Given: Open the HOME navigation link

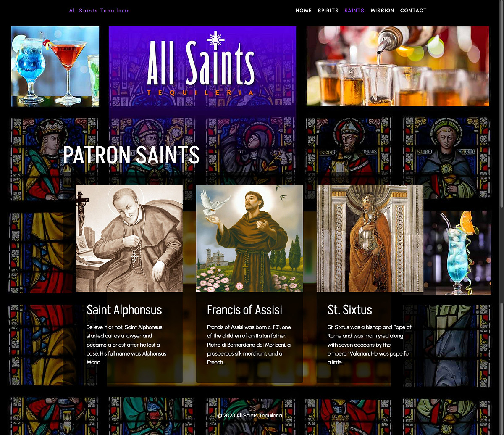Looking at the screenshot, I should point(304,11).
